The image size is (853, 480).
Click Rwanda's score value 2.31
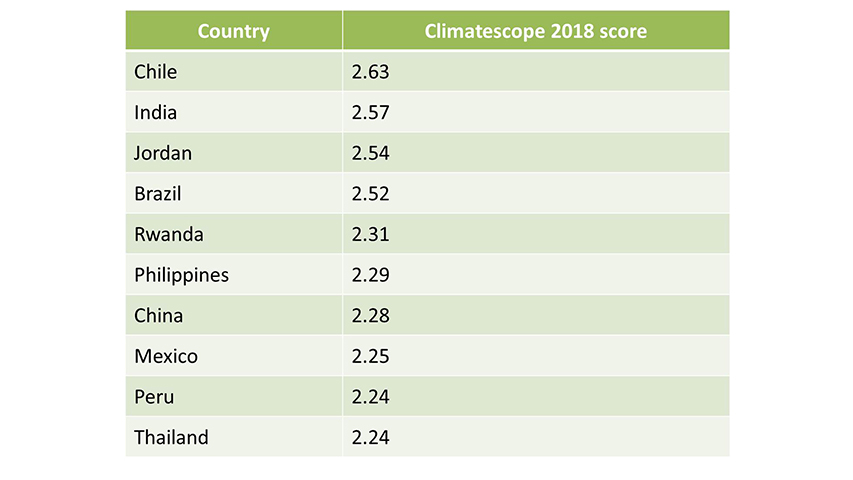click(370, 234)
